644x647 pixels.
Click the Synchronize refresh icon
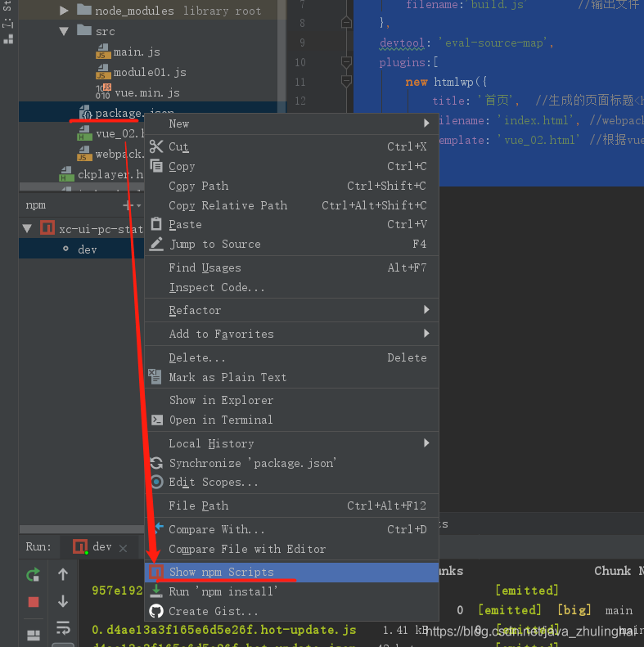click(x=156, y=463)
